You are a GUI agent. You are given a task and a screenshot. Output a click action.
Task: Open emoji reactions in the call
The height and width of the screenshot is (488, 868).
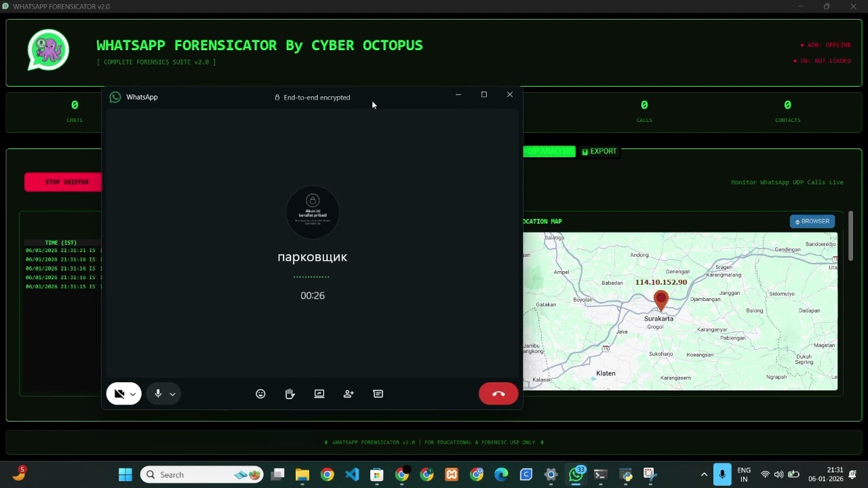coord(260,394)
